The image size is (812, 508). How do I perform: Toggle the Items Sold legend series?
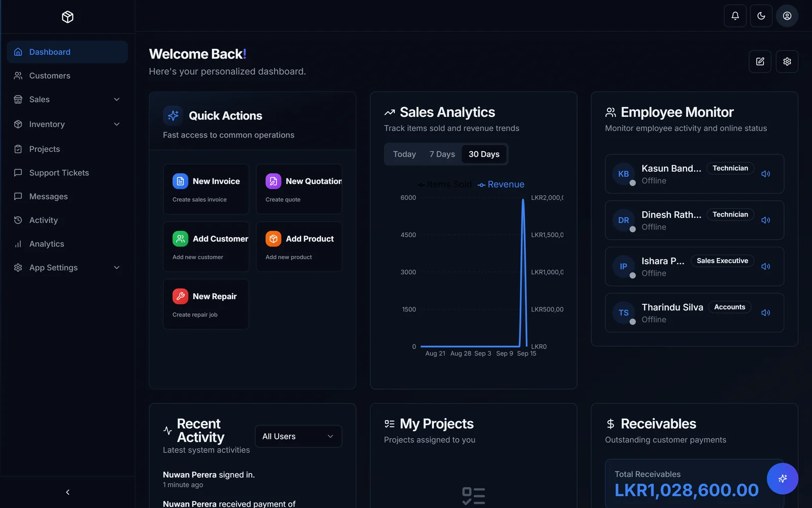[445, 184]
